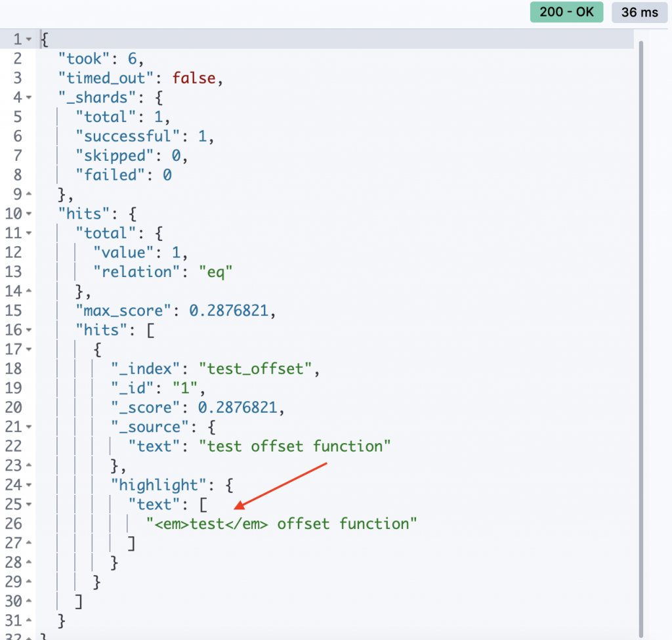This screenshot has width=672, height=640.
Task: Collapse the highlight text array at line 25
Action: pos(29,504)
